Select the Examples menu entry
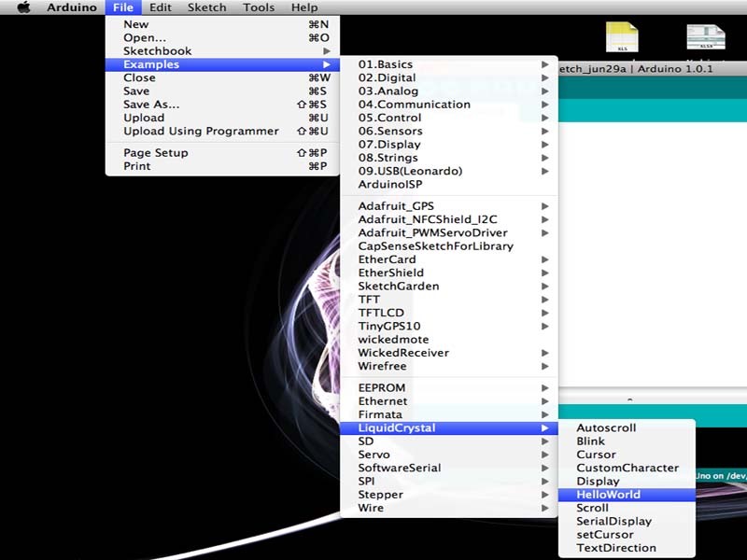Screen dimensions: 747x560 [x=222, y=64]
